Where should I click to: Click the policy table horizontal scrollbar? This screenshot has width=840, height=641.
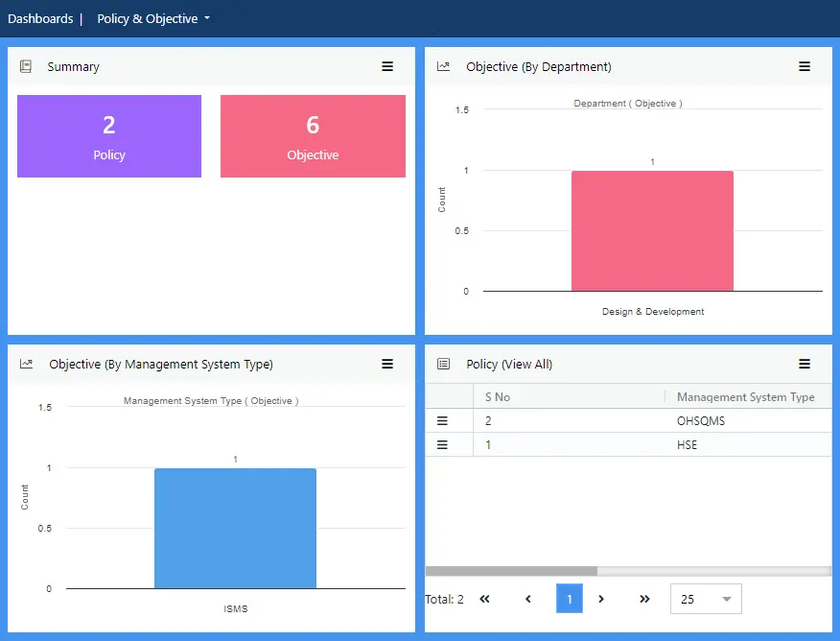tap(511, 571)
